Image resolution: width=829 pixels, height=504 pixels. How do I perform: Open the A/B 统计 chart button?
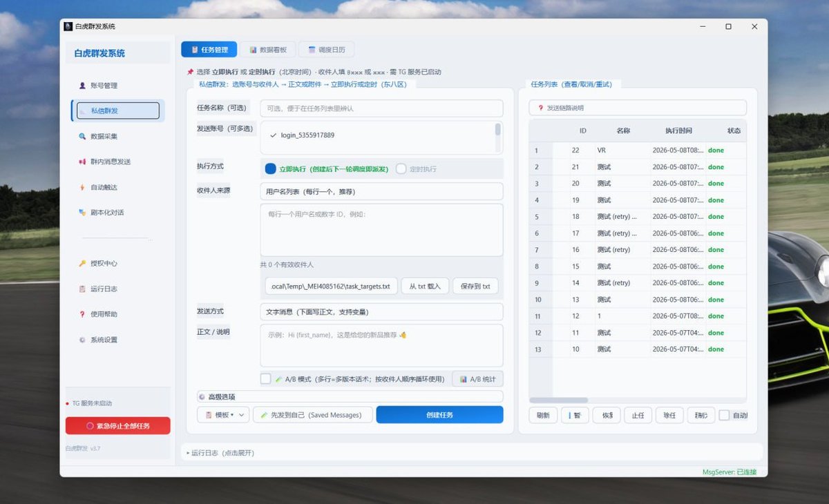(477, 379)
